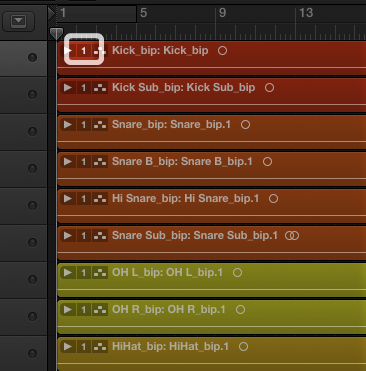Select the 'Snare Sub_bip: Snare Sub_bip.1' region name

(x=195, y=236)
